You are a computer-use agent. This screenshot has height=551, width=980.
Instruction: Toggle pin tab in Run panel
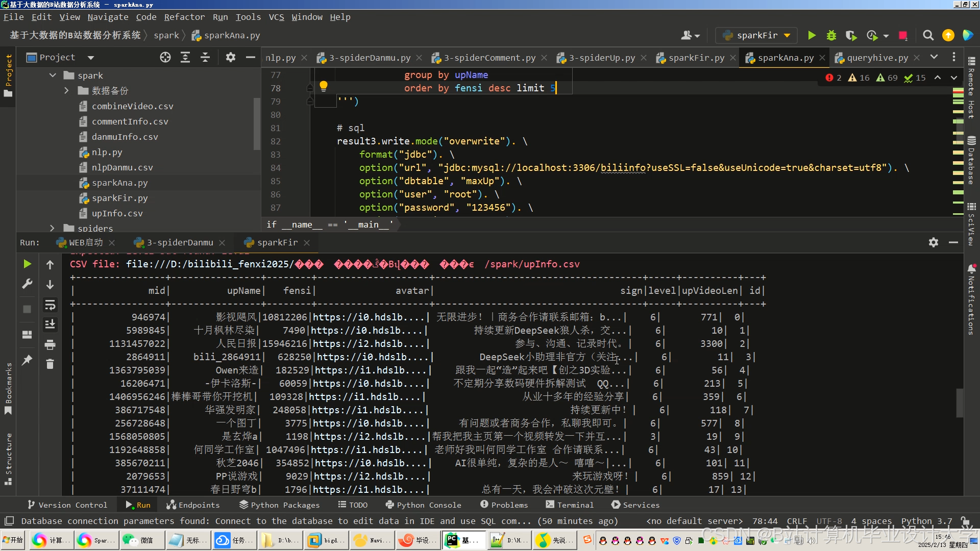coord(27,360)
